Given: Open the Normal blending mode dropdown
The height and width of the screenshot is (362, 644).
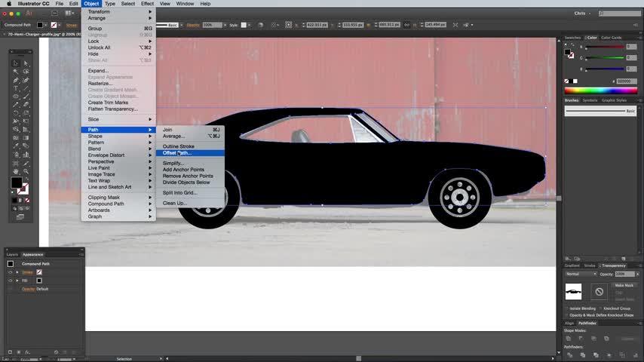Looking at the screenshot, I should point(580,274).
